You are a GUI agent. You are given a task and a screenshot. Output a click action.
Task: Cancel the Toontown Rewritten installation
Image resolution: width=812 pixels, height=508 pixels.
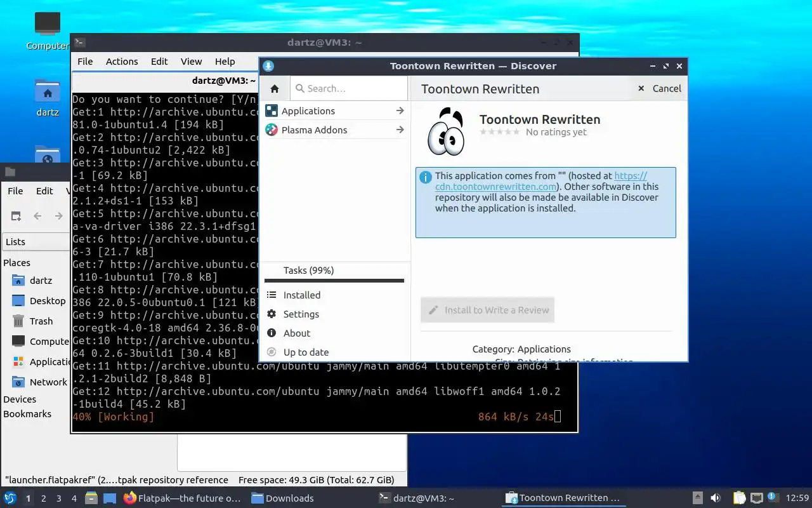coord(659,88)
